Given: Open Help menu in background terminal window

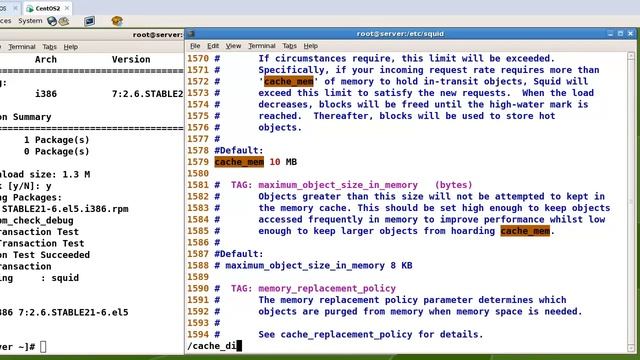Looking at the screenshot, I should tap(71, 47).
